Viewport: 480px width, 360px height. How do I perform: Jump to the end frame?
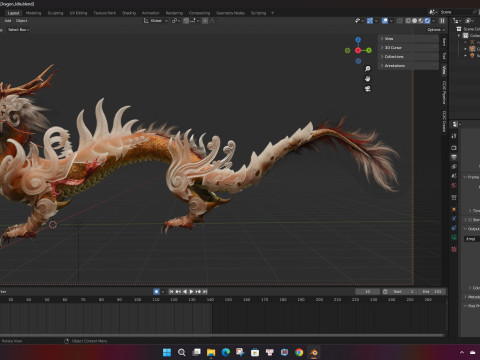[x=205, y=292]
